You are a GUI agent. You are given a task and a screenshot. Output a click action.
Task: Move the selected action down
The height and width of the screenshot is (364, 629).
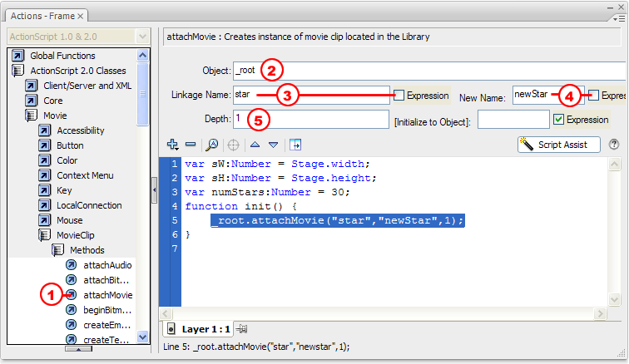[272, 145]
